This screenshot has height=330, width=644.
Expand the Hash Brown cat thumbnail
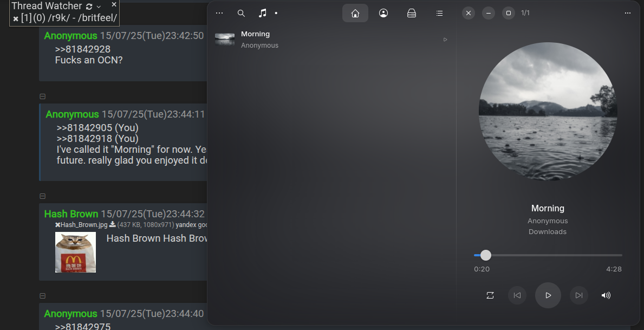point(76,253)
